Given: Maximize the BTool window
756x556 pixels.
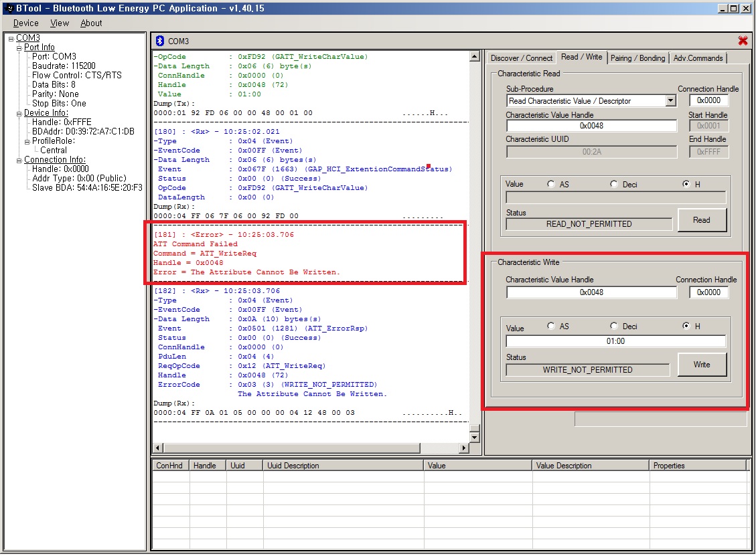Looking at the screenshot, I should (x=733, y=8).
